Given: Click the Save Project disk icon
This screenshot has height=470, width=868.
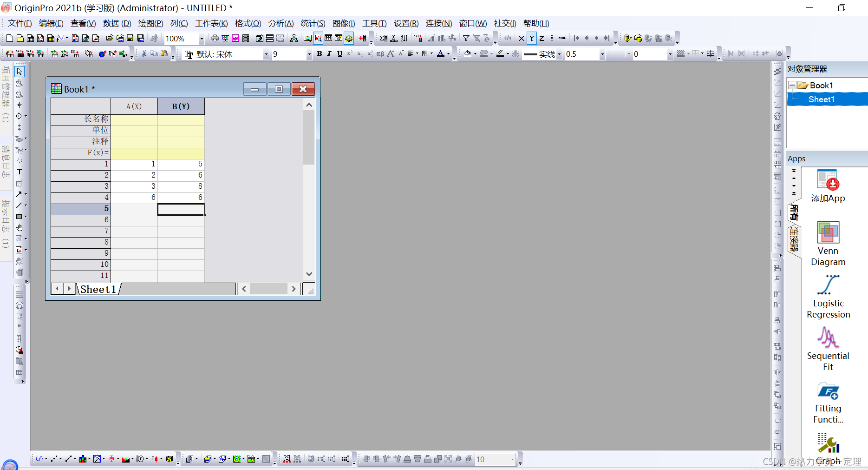Looking at the screenshot, I should (130, 38).
